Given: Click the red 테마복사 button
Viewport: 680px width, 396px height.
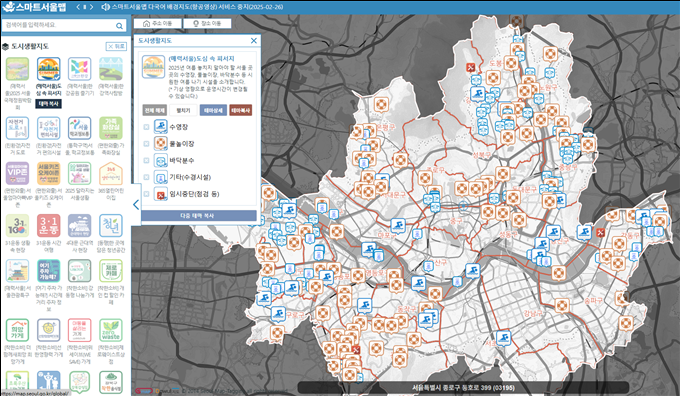Looking at the screenshot, I should pos(241,110).
